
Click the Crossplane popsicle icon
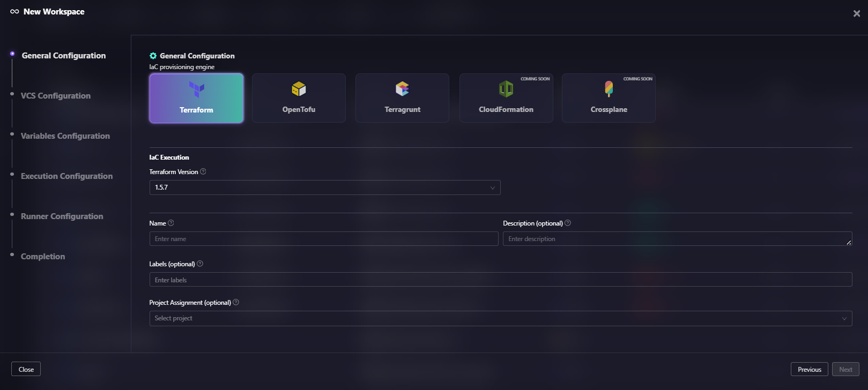(609, 89)
